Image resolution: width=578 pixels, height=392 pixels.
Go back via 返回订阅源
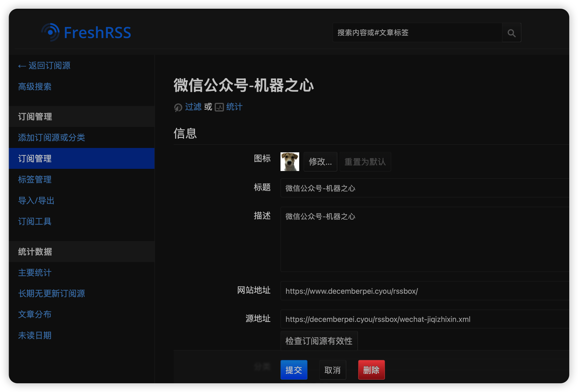(44, 65)
